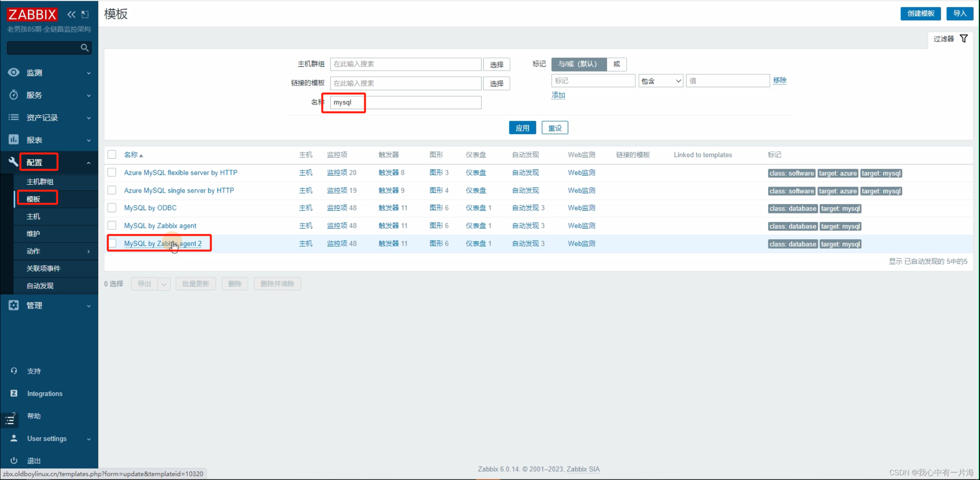Collapse the 配置 menu chevron
980x480 pixels.
[89, 163]
